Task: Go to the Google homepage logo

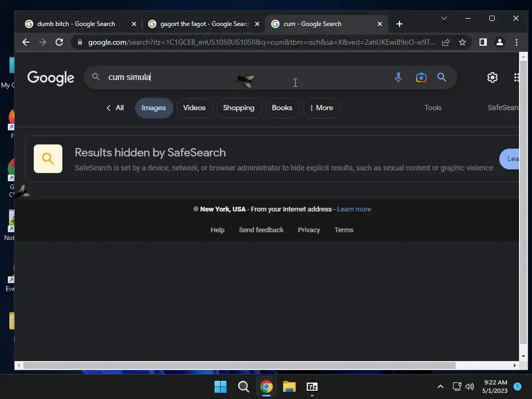Action: pos(50,78)
